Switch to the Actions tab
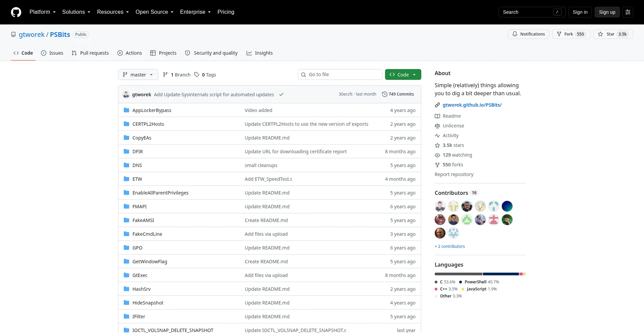This screenshot has height=333, width=644. click(x=130, y=53)
